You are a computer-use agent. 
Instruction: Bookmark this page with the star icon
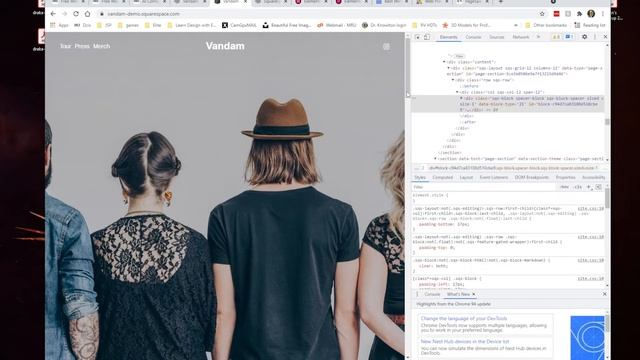tap(542, 14)
